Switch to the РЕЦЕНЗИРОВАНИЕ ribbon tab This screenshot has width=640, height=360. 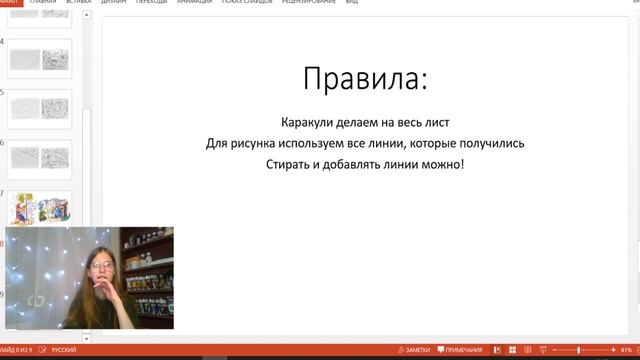point(309,2)
